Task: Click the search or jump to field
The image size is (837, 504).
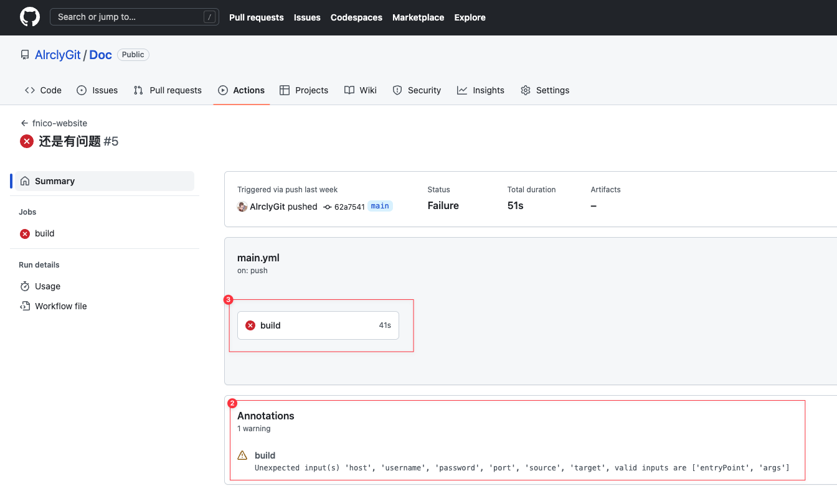Action: point(134,17)
